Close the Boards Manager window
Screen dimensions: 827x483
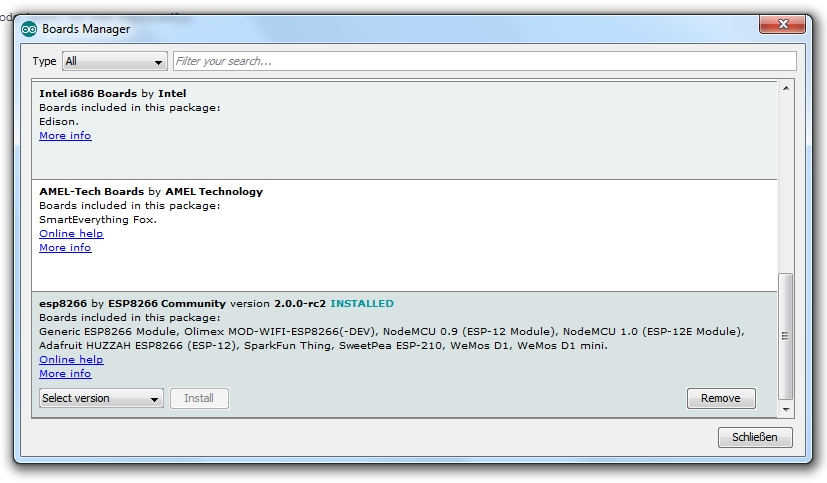(783, 24)
